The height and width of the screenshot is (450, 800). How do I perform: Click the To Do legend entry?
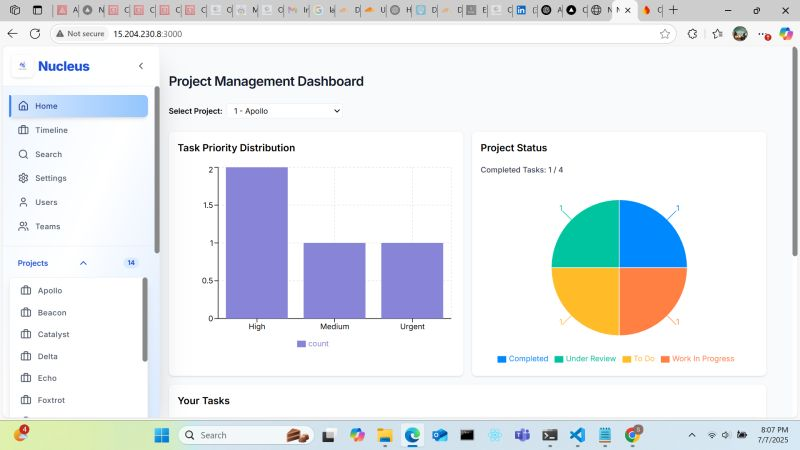[638, 359]
